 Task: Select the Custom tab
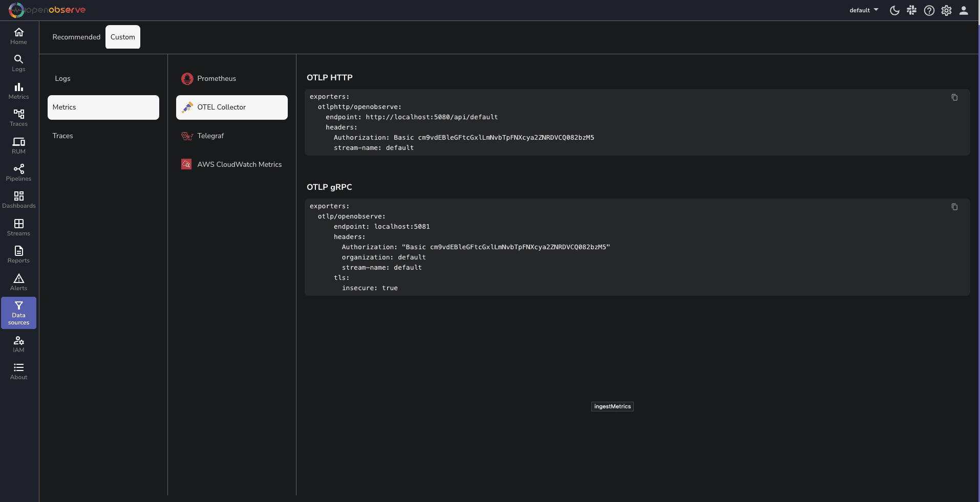123,37
